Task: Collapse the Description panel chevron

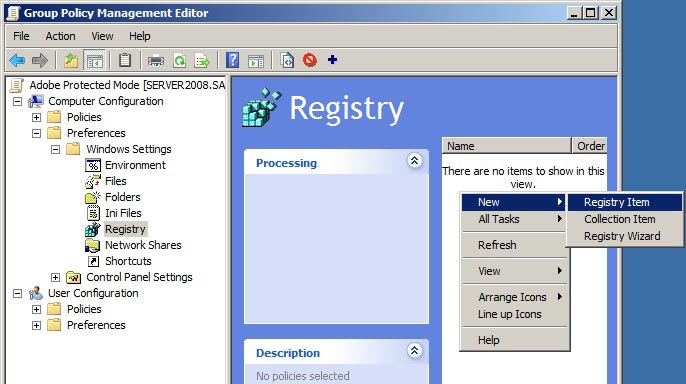Action: point(415,350)
